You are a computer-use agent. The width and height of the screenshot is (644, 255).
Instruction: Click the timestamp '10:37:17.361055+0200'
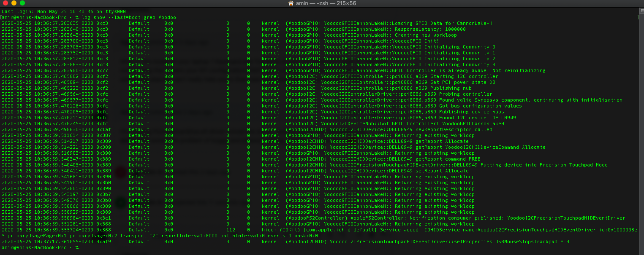(64, 242)
